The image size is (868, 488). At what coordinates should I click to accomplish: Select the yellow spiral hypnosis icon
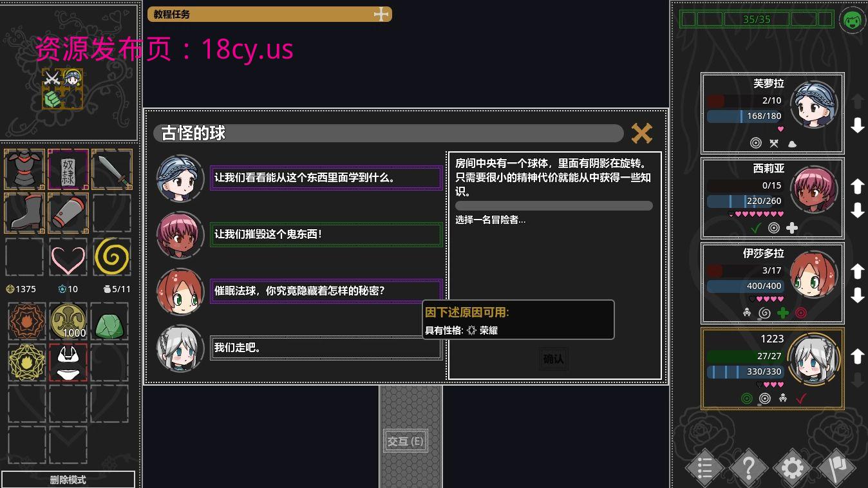pos(112,257)
